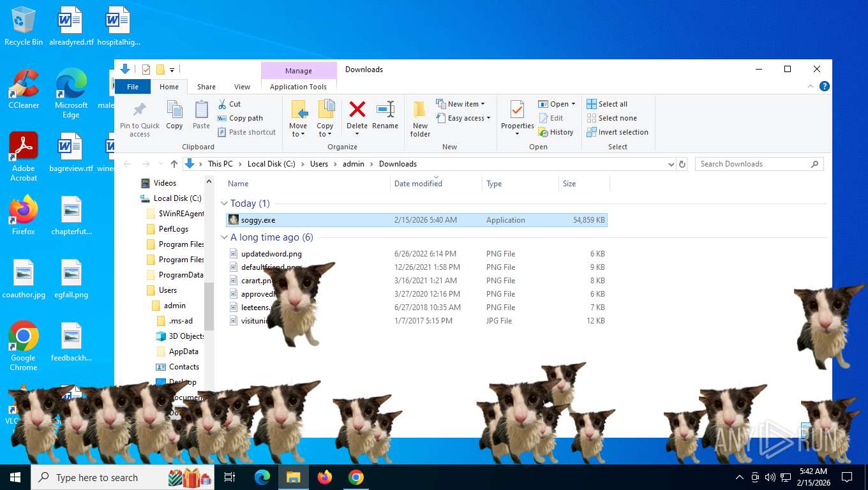Click the Search Downloads field
This screenshot has width=868, height=490.
759,164
